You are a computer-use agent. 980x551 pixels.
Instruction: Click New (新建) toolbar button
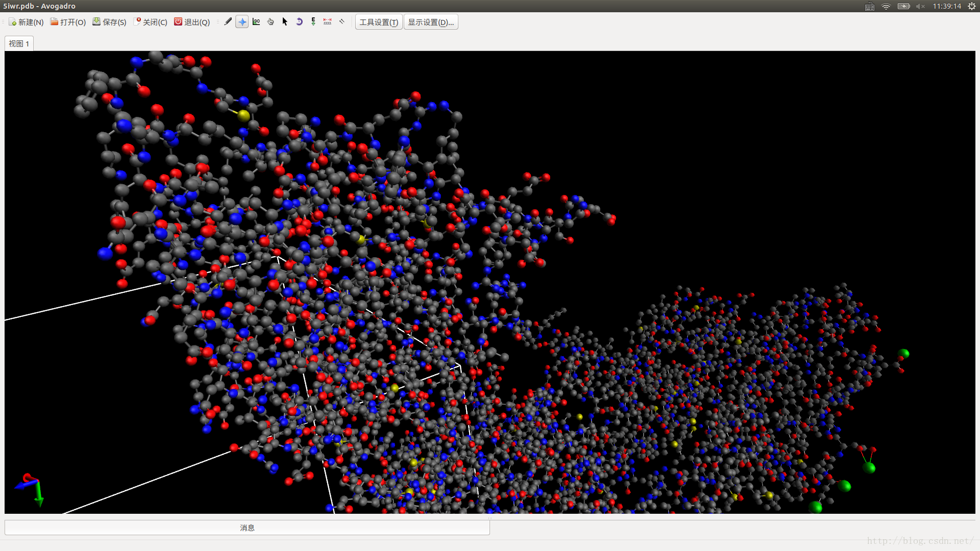click(26, 22)
